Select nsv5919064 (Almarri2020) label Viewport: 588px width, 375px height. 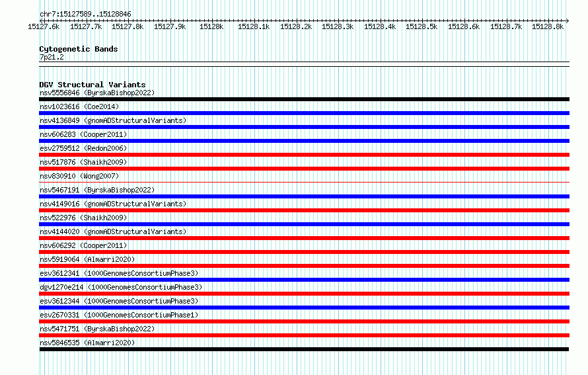click(87, 259)
